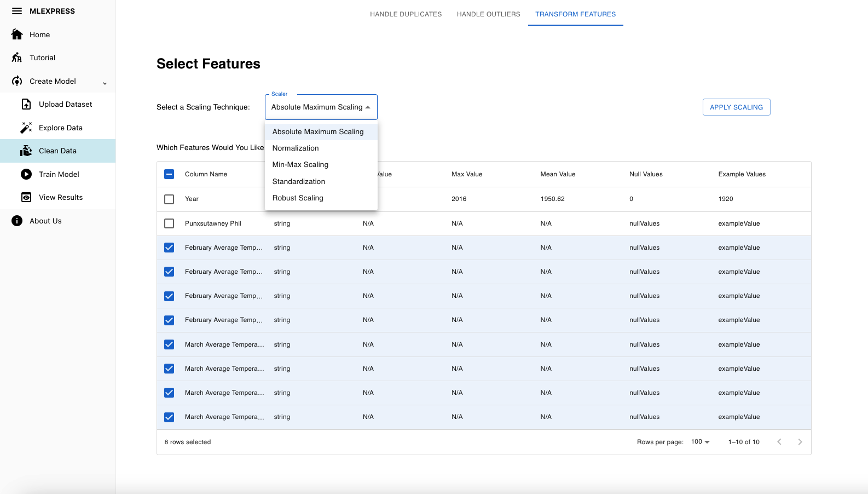Switch to Handle Outliers tab
Viewport: 868px width, 494px height.
489,14
